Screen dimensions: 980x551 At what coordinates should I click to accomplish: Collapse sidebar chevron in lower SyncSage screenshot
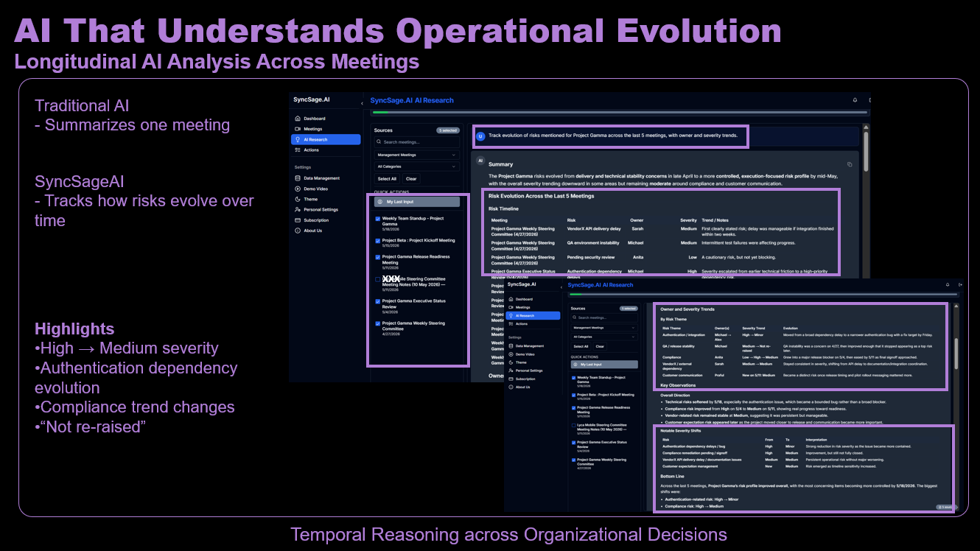coord(561,287)
